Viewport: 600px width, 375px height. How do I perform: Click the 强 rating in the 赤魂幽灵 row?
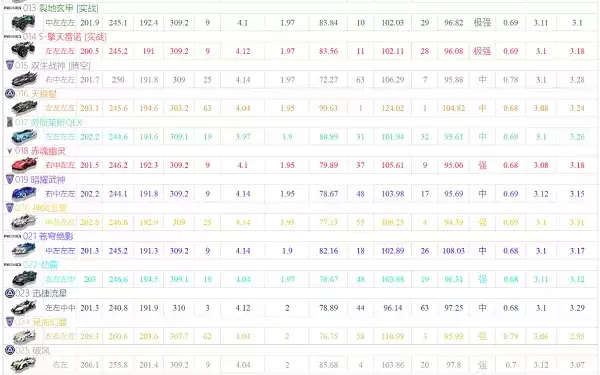pos(482,165)
